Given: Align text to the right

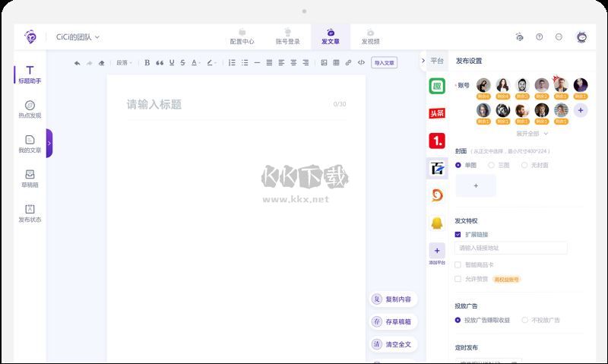Looking at the screenshot, I should pyautogui.click(x=306, y=62).
